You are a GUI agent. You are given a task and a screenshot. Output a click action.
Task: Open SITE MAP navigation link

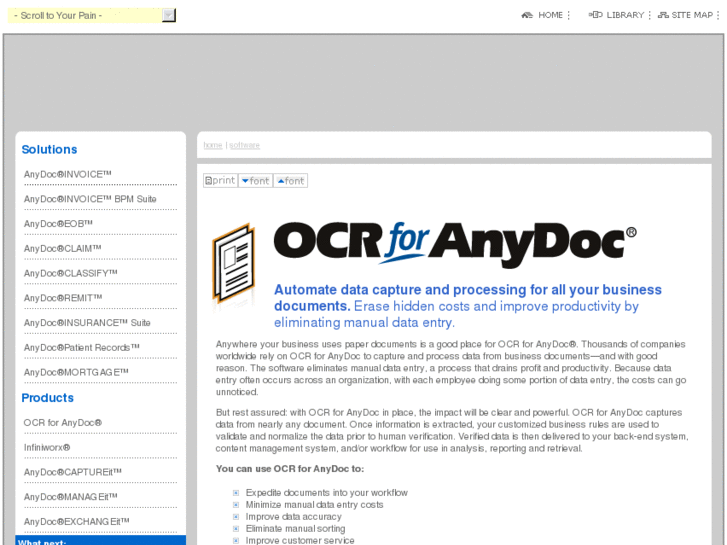click(x=692, y=15)
